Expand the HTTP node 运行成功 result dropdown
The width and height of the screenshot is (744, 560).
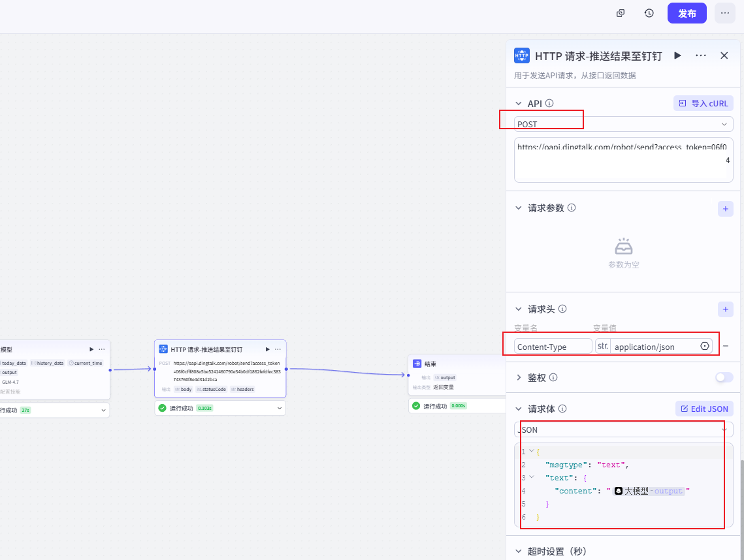(280, 408)
